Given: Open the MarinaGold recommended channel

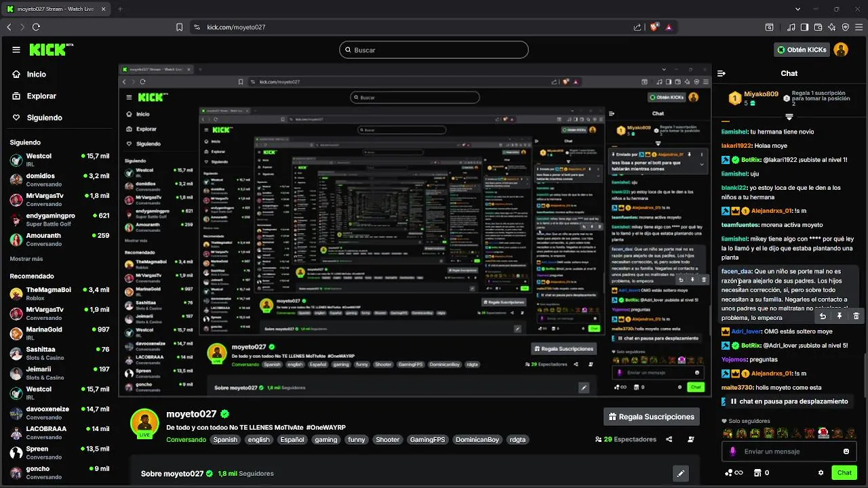Looking at the screenshot, I should [60, 333].
